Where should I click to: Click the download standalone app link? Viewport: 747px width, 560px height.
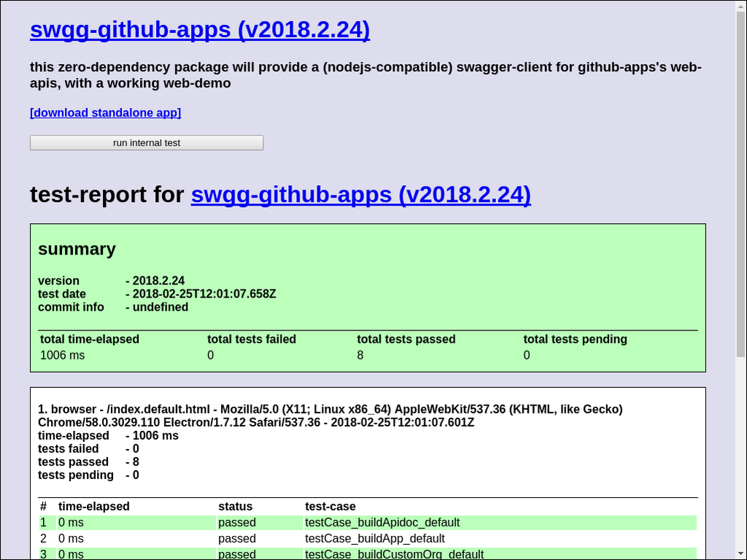click(105, 113)
